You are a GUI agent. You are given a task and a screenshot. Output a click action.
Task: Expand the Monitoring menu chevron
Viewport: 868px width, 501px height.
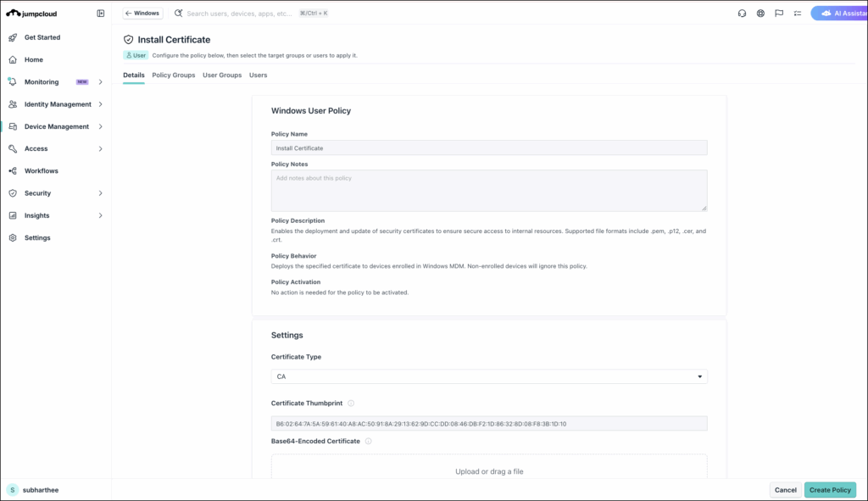click(100, 82)
